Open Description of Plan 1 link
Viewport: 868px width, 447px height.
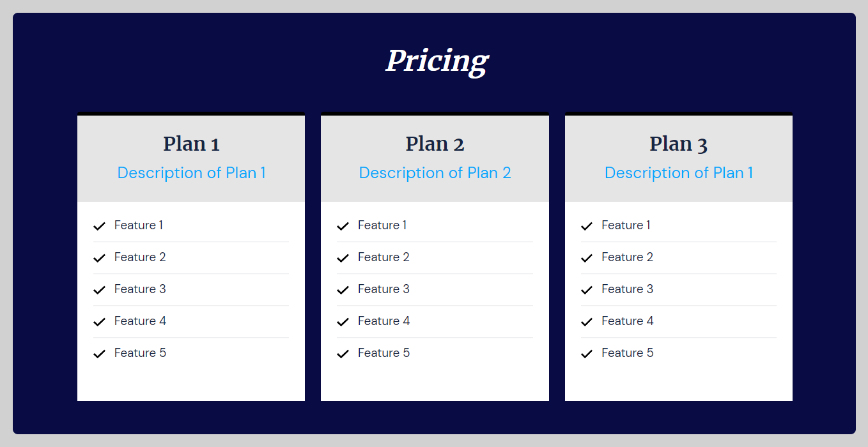(x=191, y=172)
